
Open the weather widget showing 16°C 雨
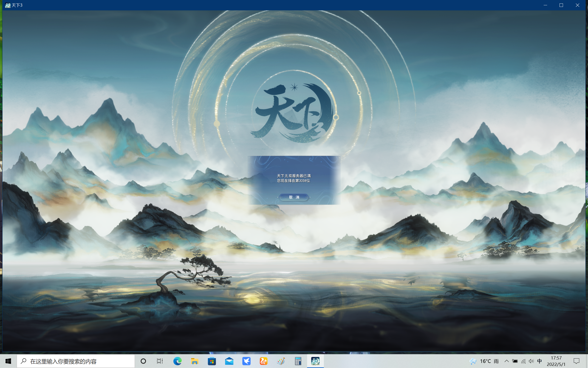point(484,361)
